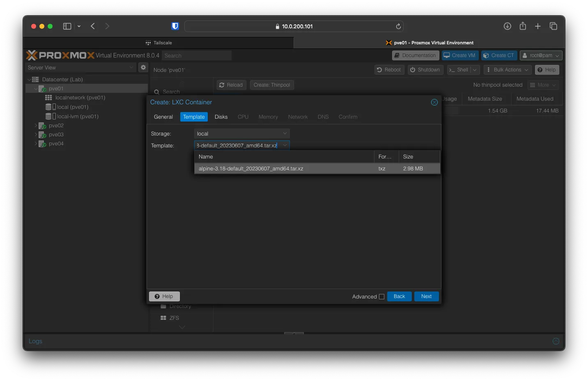Click the Create CT button
The image size is (588, 381).
click(499, 55)
